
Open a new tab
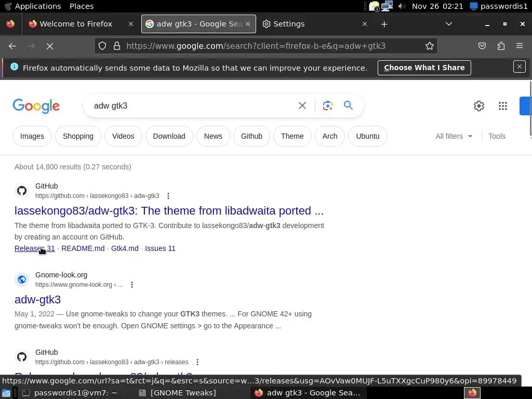384,24
